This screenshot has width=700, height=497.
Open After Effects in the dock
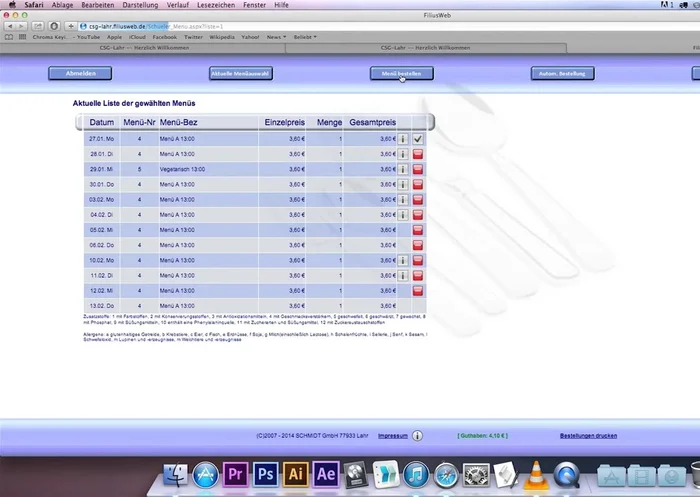(325, 474)
